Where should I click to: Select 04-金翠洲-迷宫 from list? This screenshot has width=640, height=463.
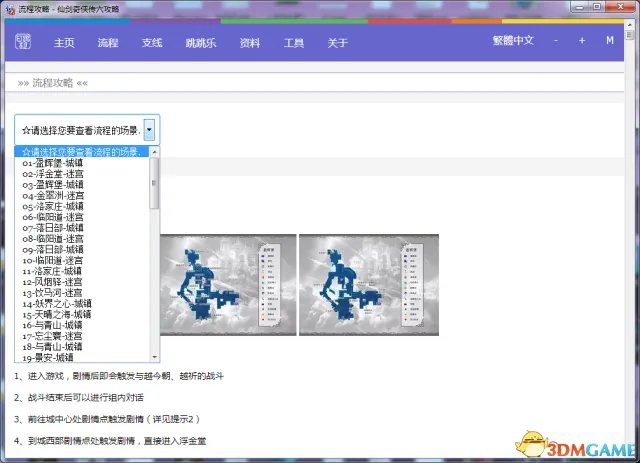coord(82,196)
